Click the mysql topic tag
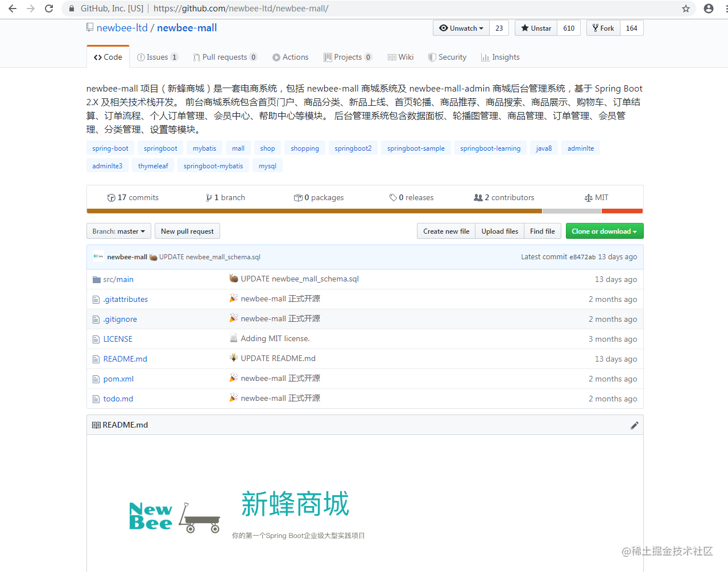The image size is (728, 572). click(x=267, y=166)
